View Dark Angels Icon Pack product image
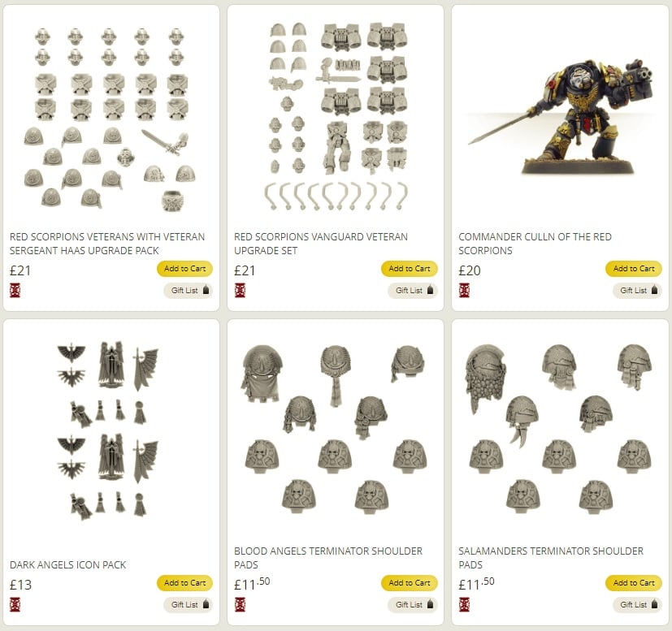Viewport: 672px width, 631px height. (108, 430)
